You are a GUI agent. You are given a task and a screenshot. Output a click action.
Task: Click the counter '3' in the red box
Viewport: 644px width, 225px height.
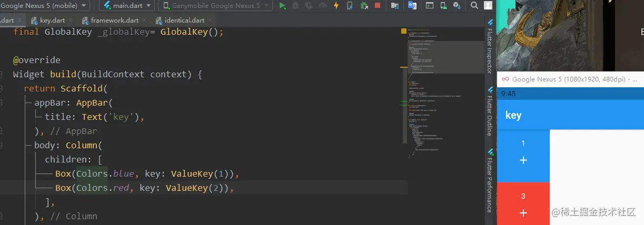click(x=523, y=196)
